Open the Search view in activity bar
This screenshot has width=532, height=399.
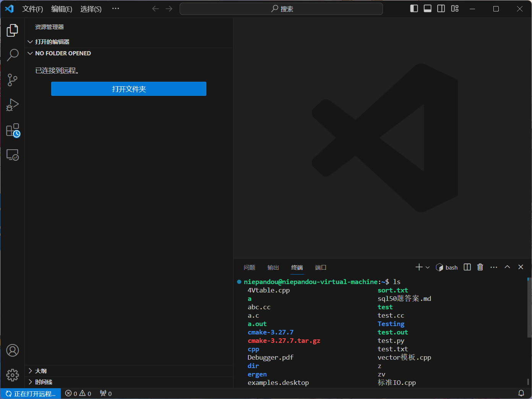pos(13,55)
